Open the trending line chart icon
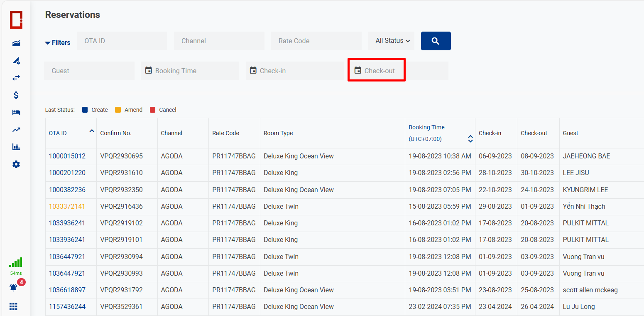The height and width of the screenshot is (316, 644). coord(16,130)
